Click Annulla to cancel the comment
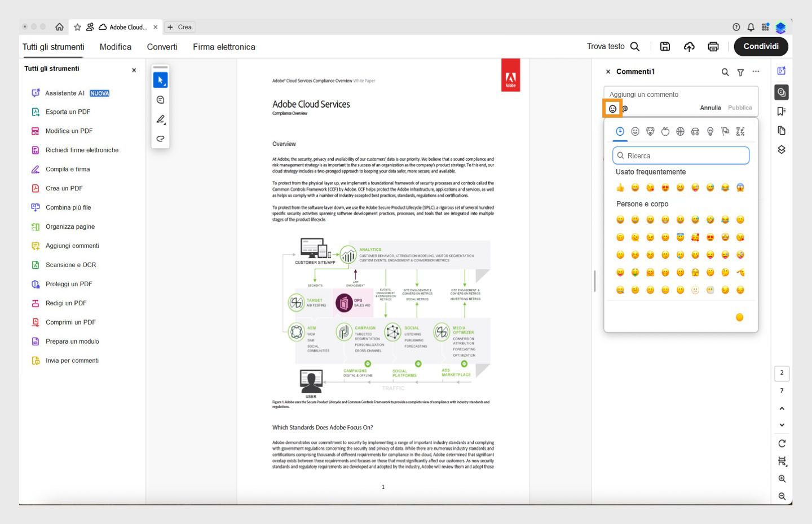The width and height of the screenshot is (812, 524). (x=710, y=108)
